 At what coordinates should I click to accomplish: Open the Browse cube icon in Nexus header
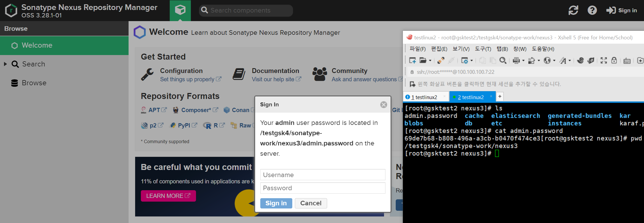pos(180,10)
